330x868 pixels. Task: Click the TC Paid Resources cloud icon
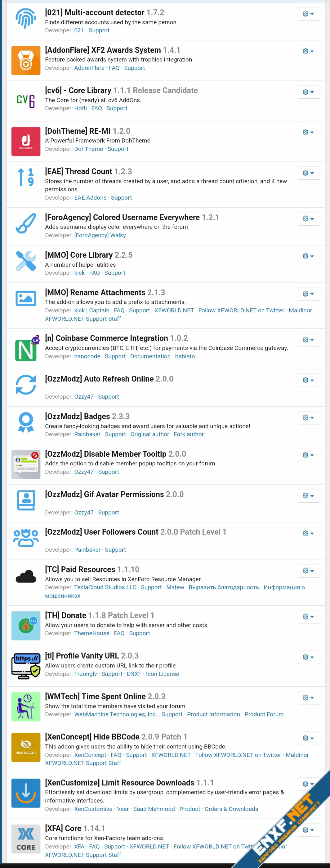(x=26, y=576)
